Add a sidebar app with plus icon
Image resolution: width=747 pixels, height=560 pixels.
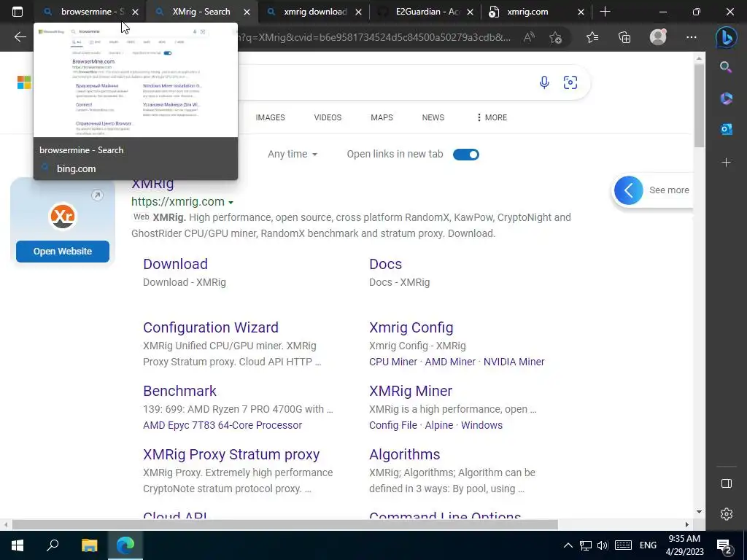tap(726, 163)
